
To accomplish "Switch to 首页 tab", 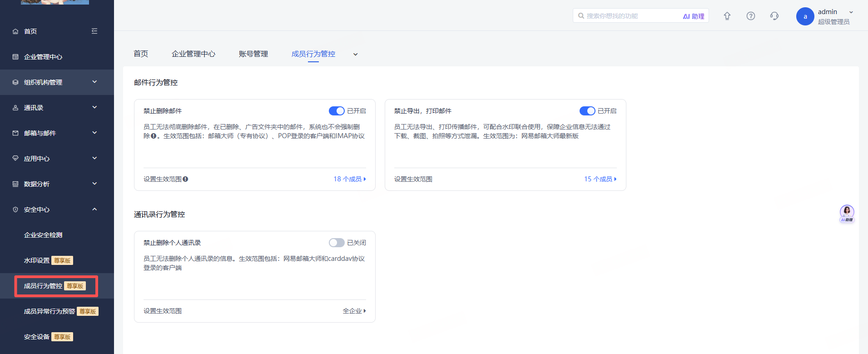I will 141,54.
